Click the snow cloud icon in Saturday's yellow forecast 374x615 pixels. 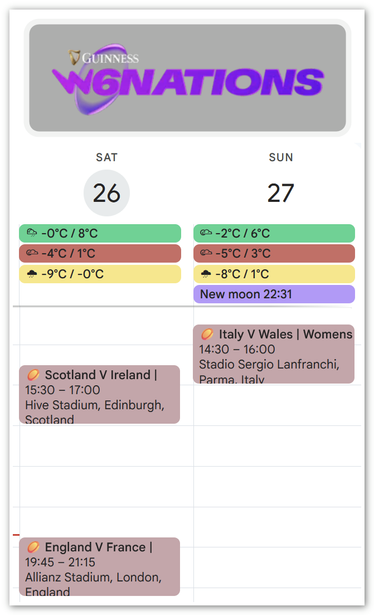[32, 274]
